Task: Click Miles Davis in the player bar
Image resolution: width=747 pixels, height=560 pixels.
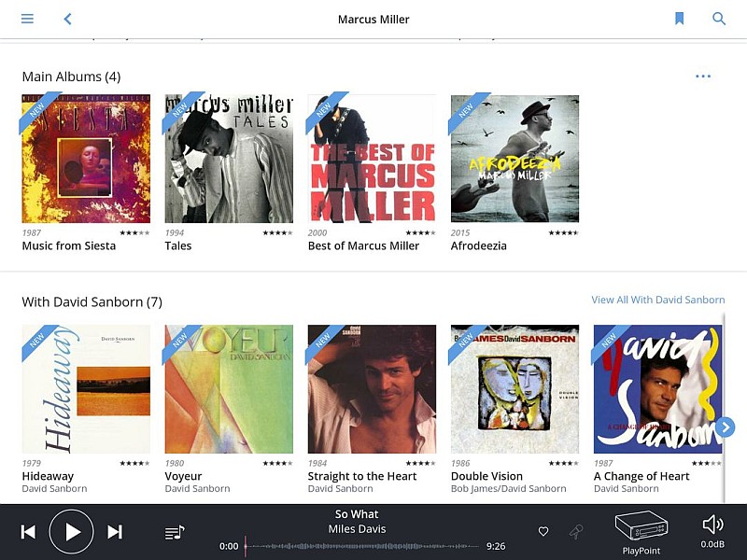Action: pyautogui.click(x=357, y=529)
